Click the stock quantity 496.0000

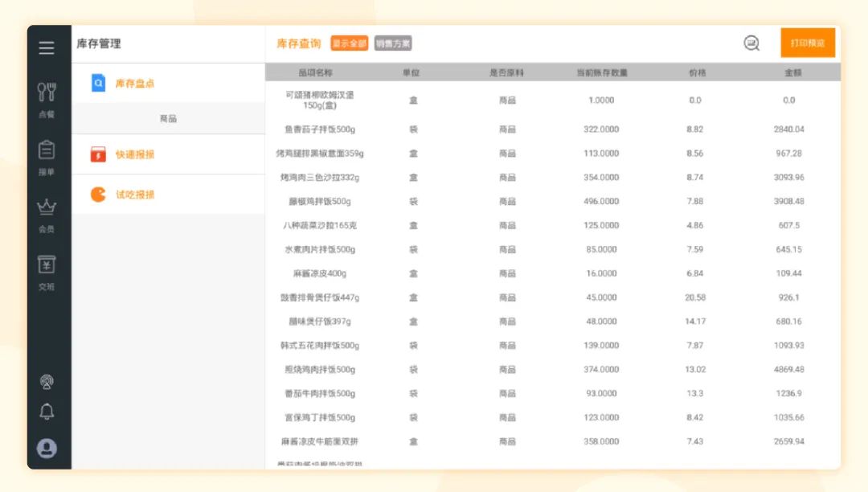601,202
